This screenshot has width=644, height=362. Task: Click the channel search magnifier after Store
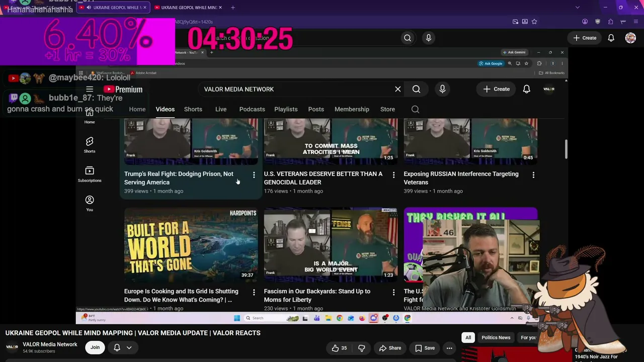tap(415, 109)
